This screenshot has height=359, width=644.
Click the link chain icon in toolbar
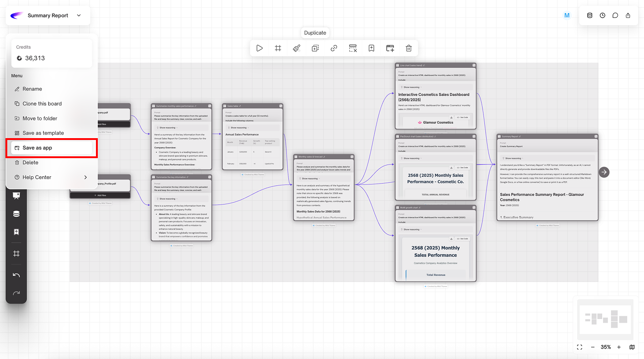tap(334, 48)
